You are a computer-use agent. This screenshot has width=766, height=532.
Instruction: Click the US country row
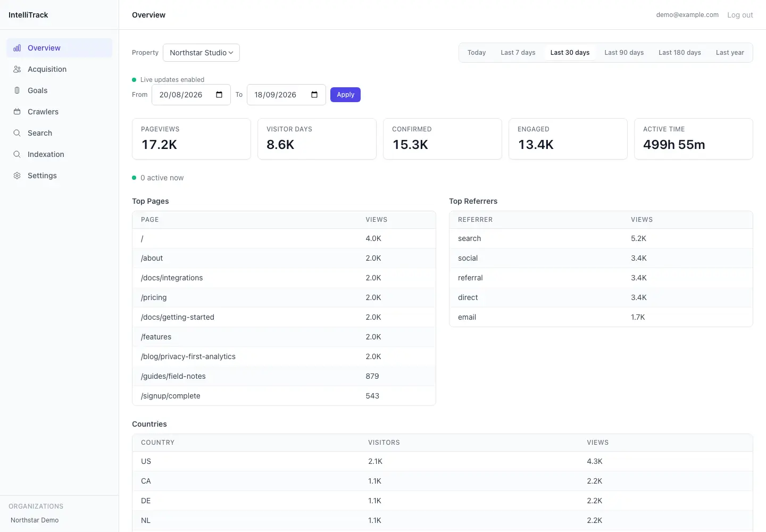point(443,461)
